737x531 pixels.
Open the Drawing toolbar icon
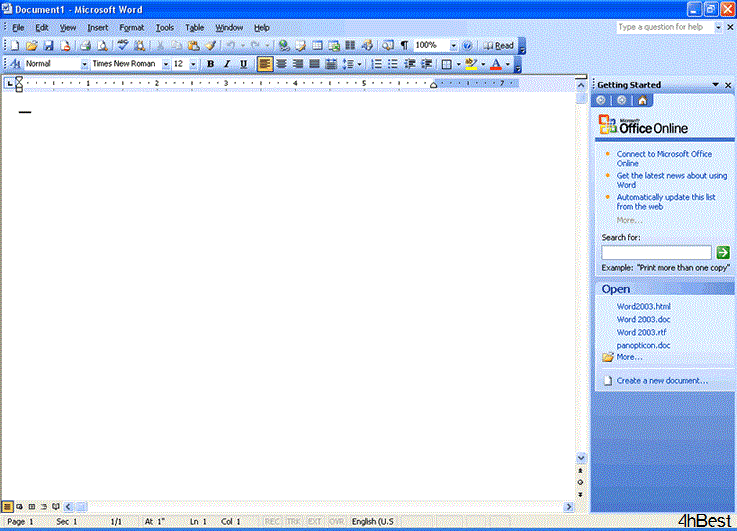pyautogui.click(x=367, y=46)
